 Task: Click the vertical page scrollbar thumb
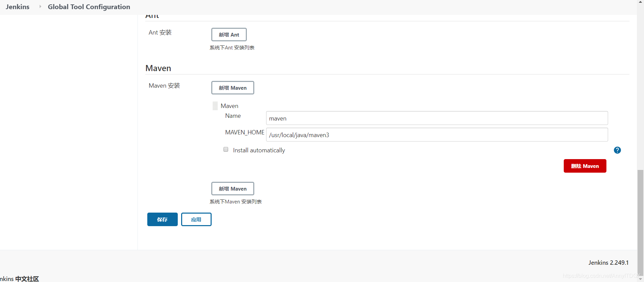pyautogui.click(x=640, y=222)
